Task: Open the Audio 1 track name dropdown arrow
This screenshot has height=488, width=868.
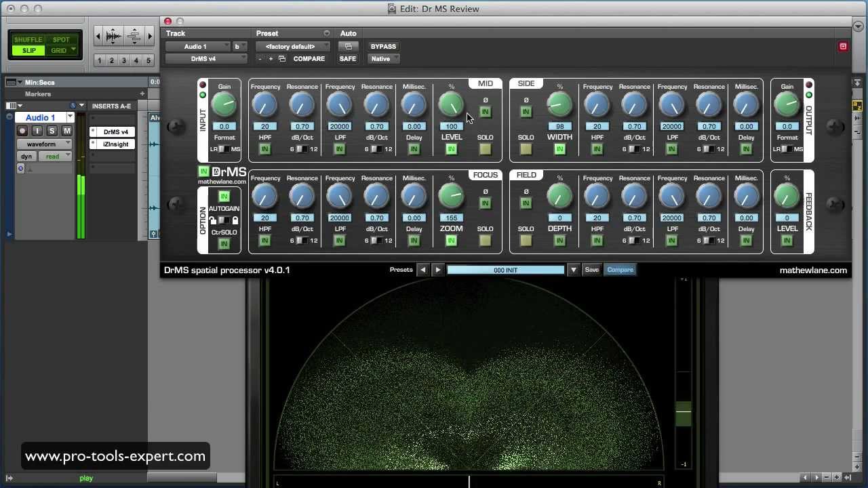Action: point(70,117)
